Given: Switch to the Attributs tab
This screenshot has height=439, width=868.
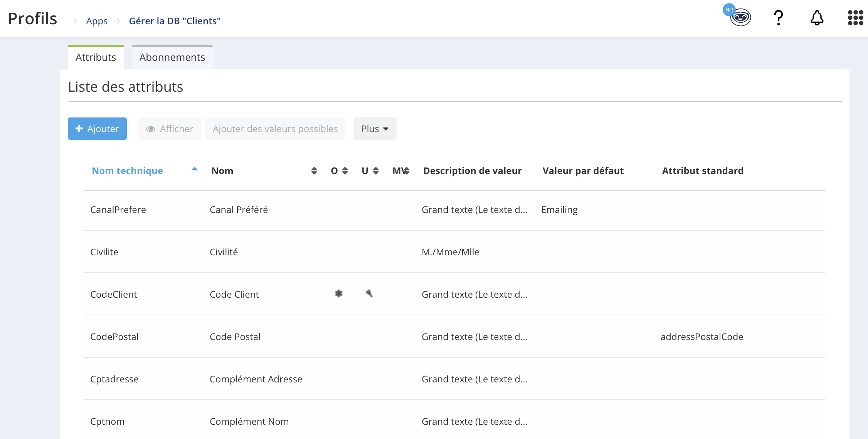Looking at the screenshot, I should [96, 57].
